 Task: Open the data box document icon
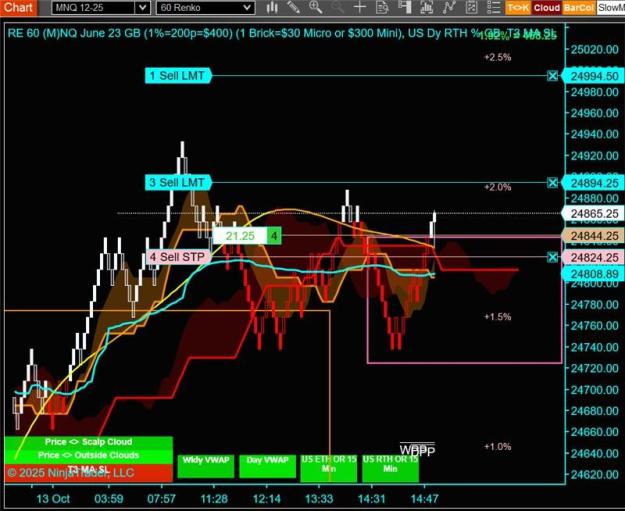(382, 7)
